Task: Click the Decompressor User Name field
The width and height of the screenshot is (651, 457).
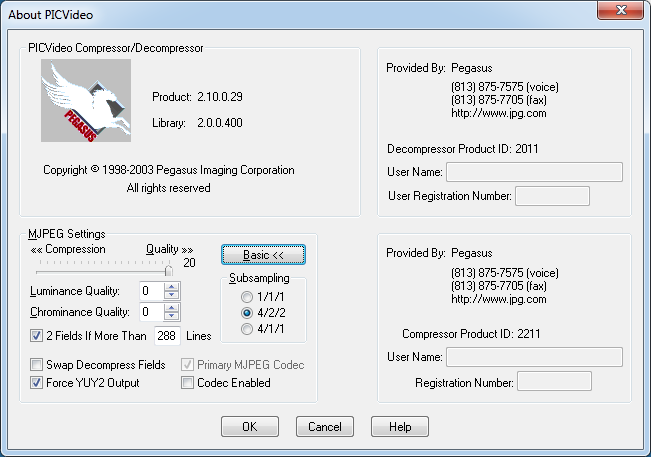Action: click(x=534, y=172)
